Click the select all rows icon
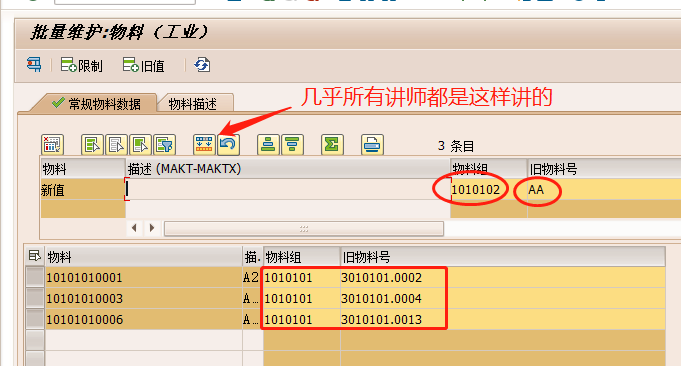 (92, 145)
